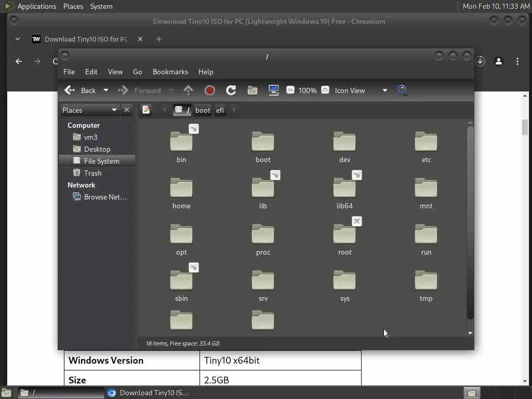Viewport: 532px width, 399px height.
Task: Select the root folder icon
Action: tap(344, 234)
